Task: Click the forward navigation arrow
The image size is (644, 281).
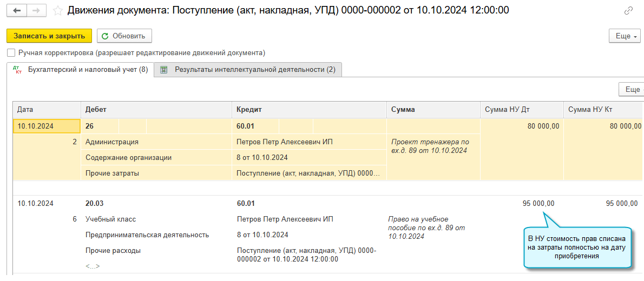Action: (36, 10)
